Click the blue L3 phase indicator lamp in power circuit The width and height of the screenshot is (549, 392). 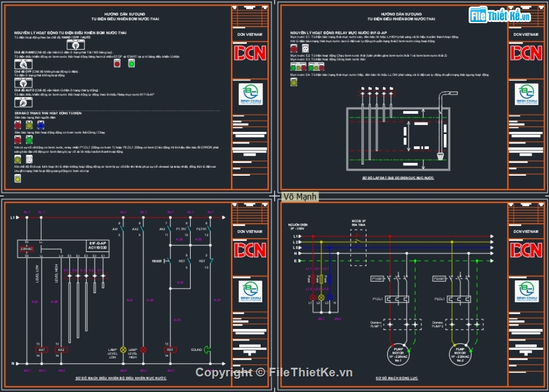[x=329, y=297]
